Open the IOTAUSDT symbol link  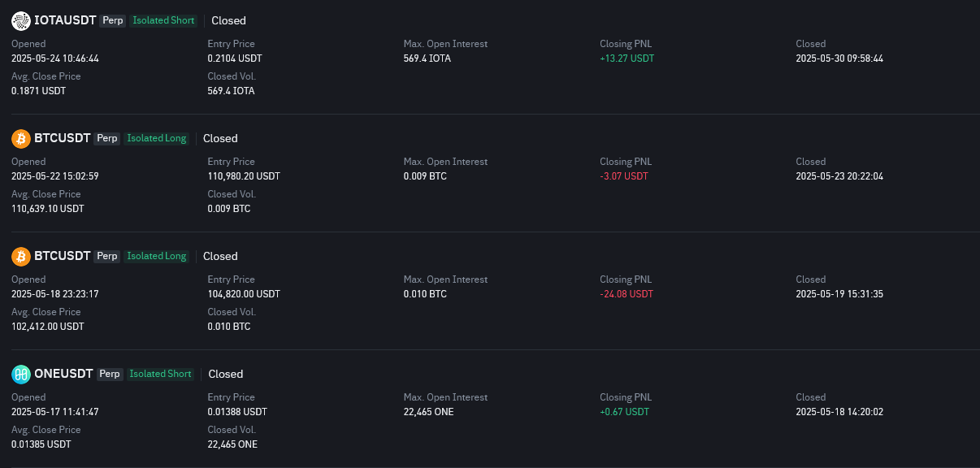click(65, 20)
